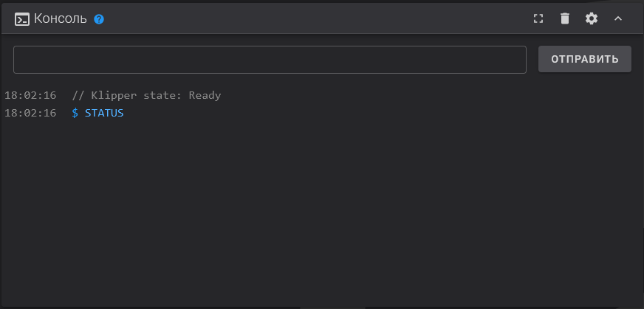The image size is (644, 309).
Task: Click the Консоль panel title
Action: [x=61, y=18]
